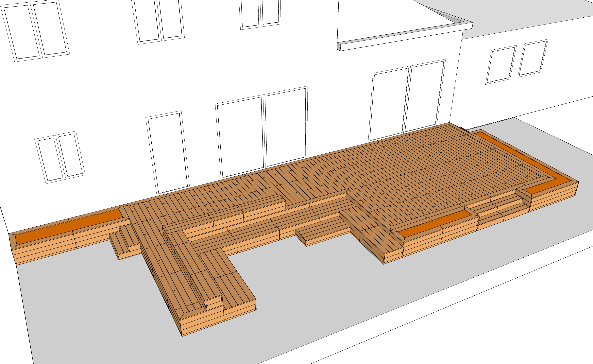The height and width of the screenshot is (364, 593).
Task: Select the center double sliding door
Action: click(x=262, y=132)
